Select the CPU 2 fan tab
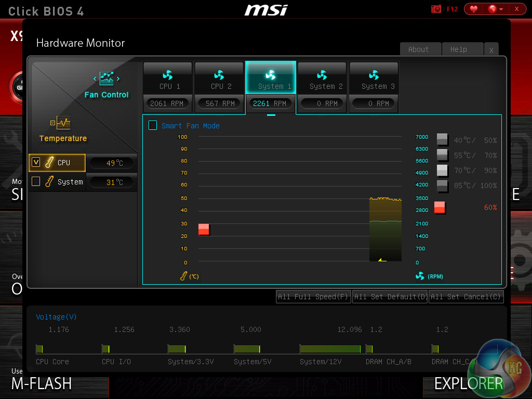The image size is (532, 399). 220,78
